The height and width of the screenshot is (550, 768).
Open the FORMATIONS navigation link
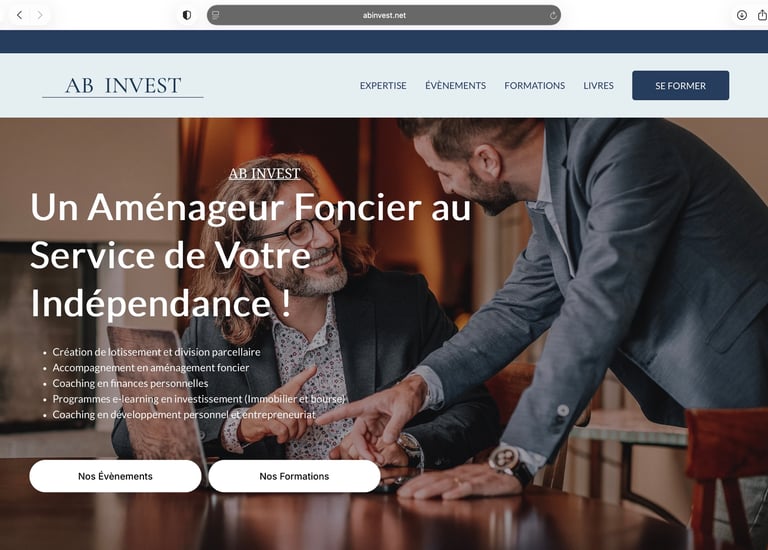[x=534, y=85]
